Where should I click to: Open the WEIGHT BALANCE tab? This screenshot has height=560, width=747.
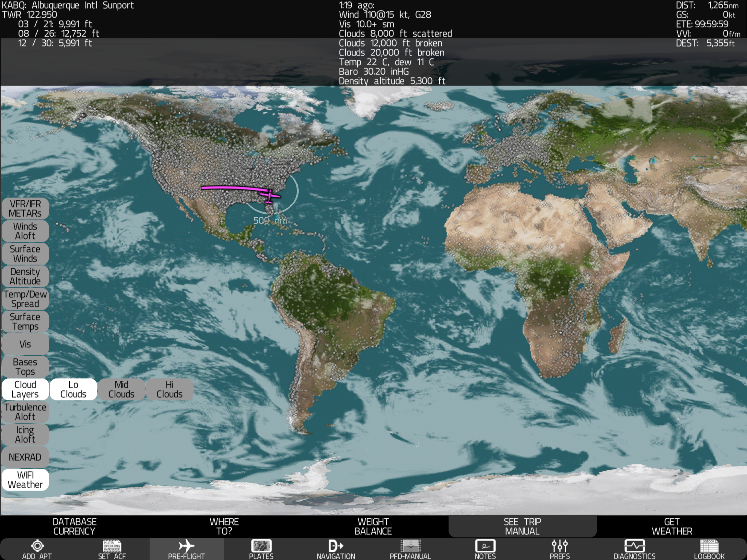(373, 526)
